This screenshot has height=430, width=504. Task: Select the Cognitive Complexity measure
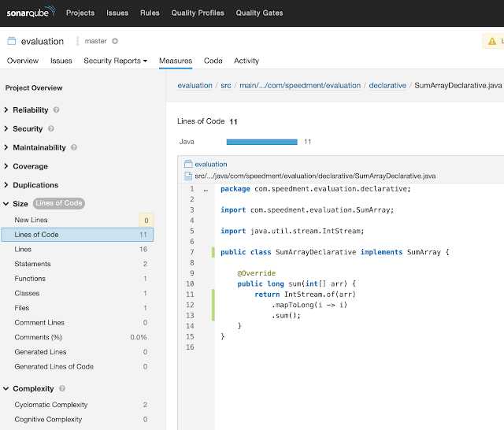(x=77, y=420)
